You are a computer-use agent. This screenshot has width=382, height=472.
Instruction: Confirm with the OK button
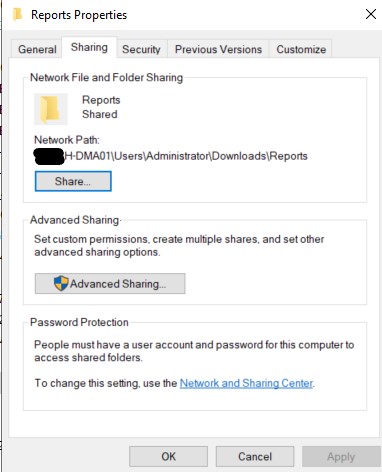coord(168,456)
